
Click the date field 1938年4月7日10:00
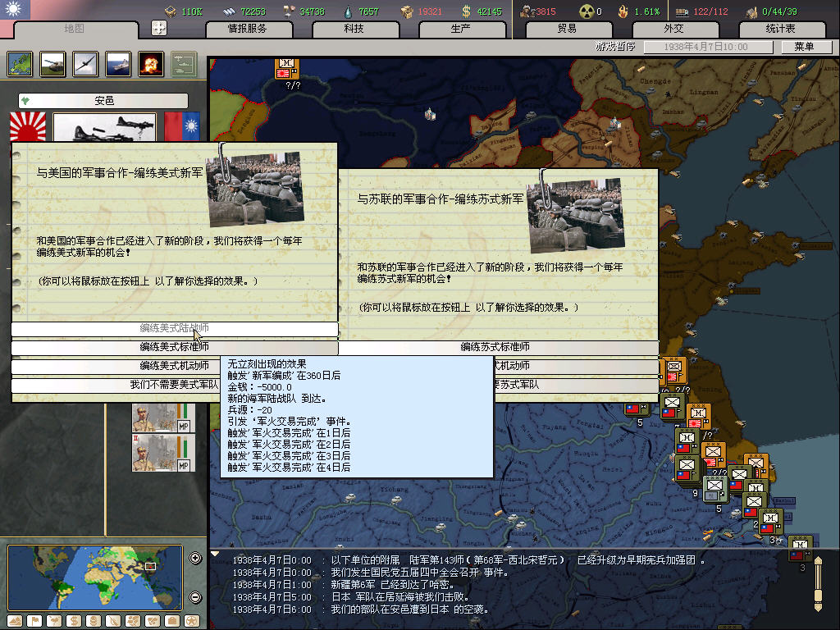[x=708, y=47]
